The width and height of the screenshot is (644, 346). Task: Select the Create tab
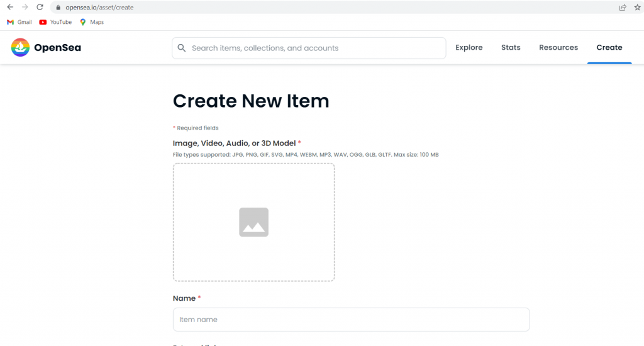click(609, 47)
